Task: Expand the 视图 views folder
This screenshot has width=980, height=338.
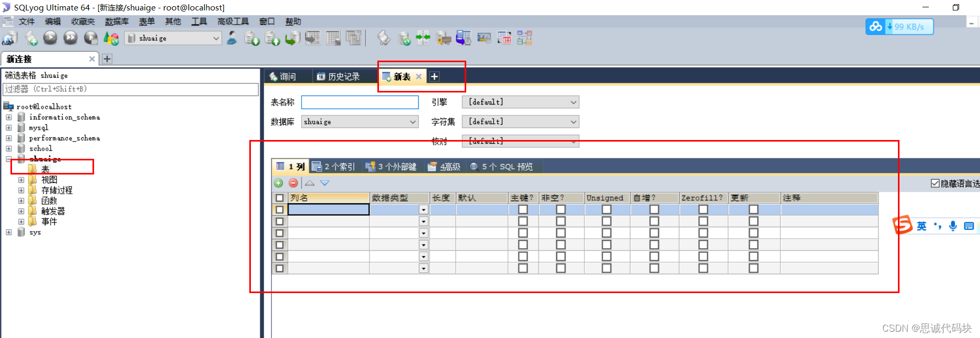Action: (x=21, y=180)
